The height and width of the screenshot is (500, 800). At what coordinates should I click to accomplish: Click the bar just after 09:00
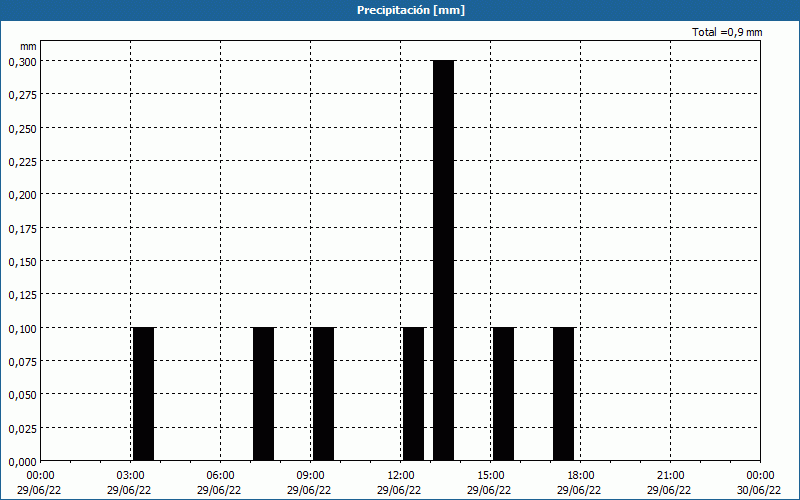pyautogui.click(x=323, y=394)
